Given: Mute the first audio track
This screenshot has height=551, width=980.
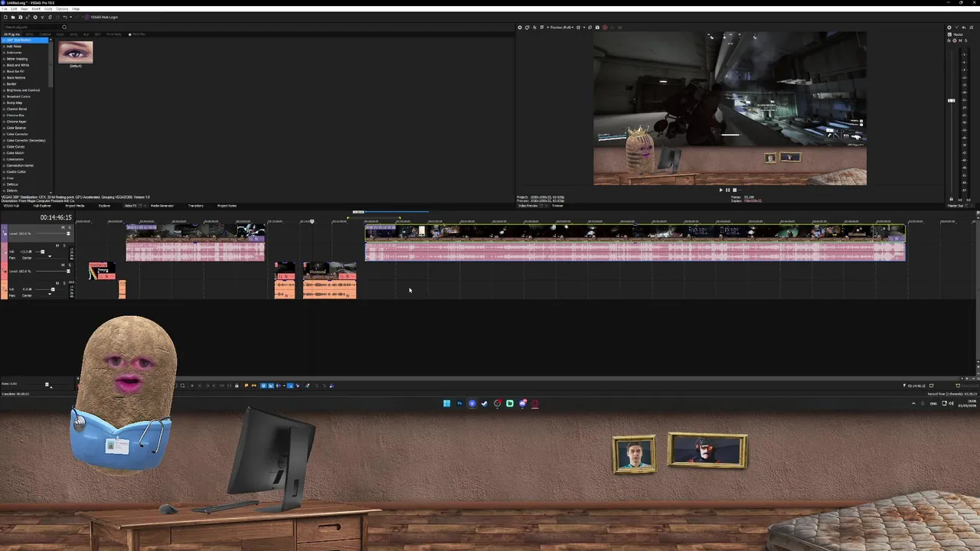Looking at the screenshot, I should point(57,246).
